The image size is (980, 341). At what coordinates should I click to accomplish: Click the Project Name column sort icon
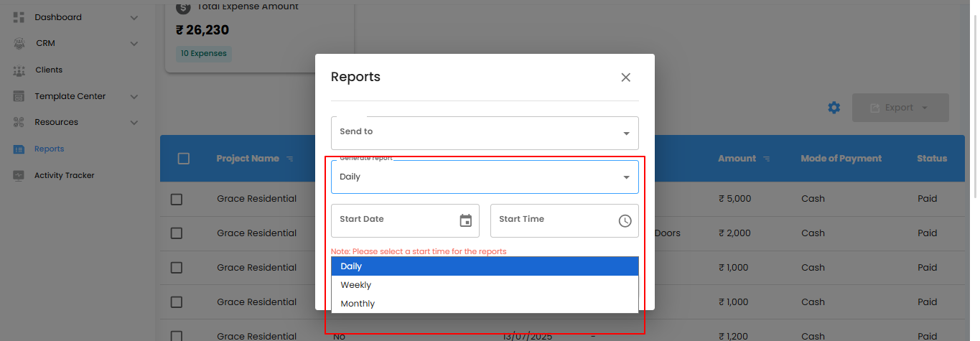pos(289,159)
